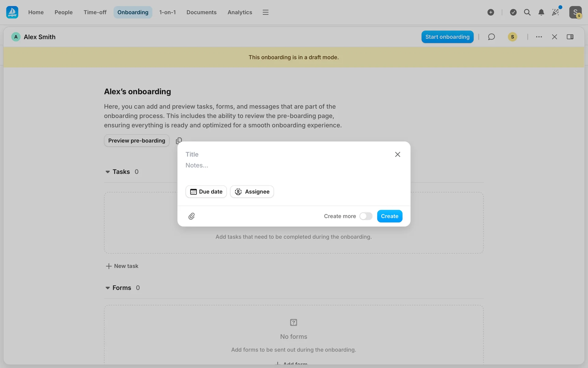Open the checkmark tasks icon in top bar

pos(513,12)
